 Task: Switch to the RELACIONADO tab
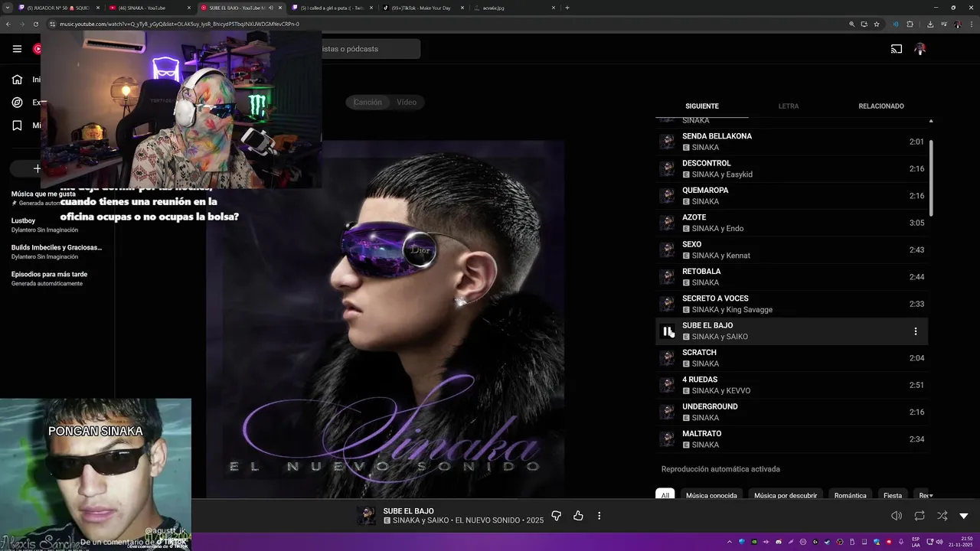[881, 106]
